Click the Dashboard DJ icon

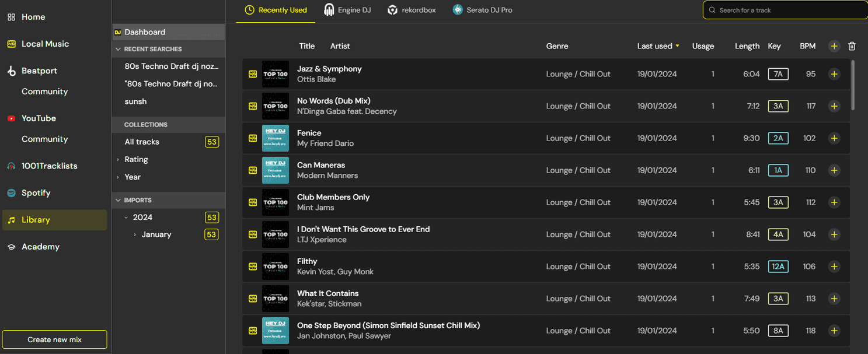117,31
